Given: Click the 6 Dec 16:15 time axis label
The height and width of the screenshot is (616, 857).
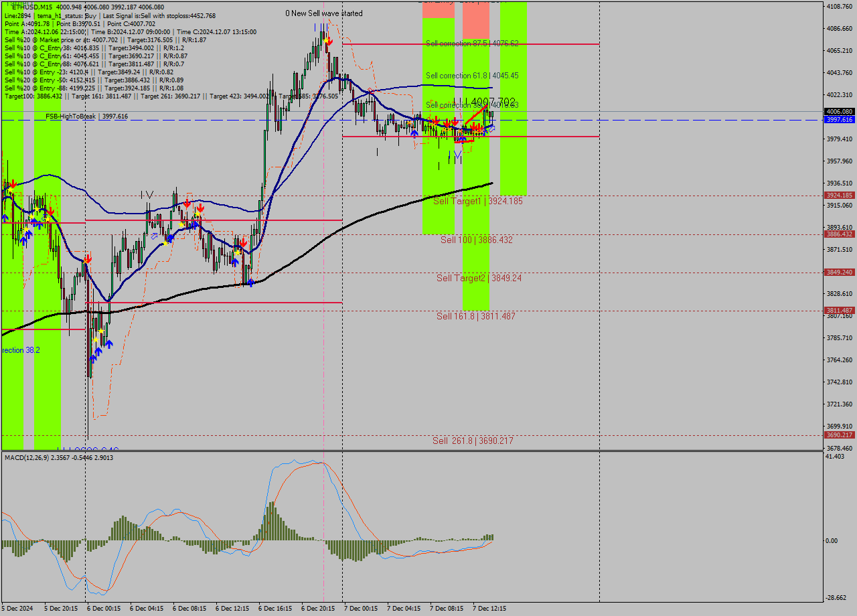Looking at the screenshot, I should 275,609.
